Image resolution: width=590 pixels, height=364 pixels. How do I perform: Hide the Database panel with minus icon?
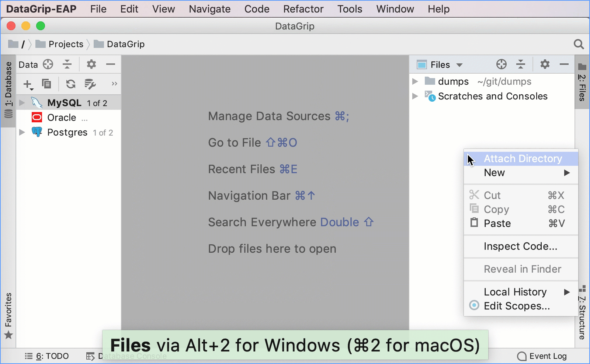coord(111,64)
